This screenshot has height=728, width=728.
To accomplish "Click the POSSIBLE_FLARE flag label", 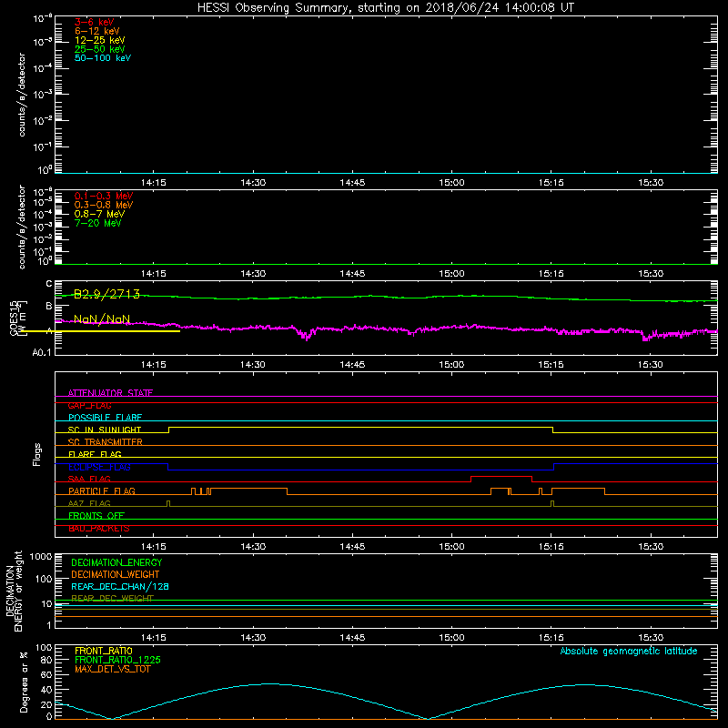I will 105,418.
